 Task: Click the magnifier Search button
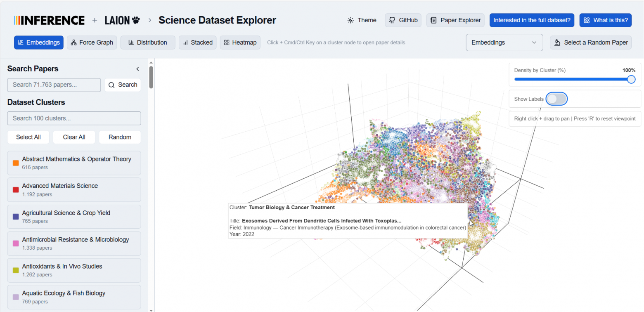click(123, 85)
